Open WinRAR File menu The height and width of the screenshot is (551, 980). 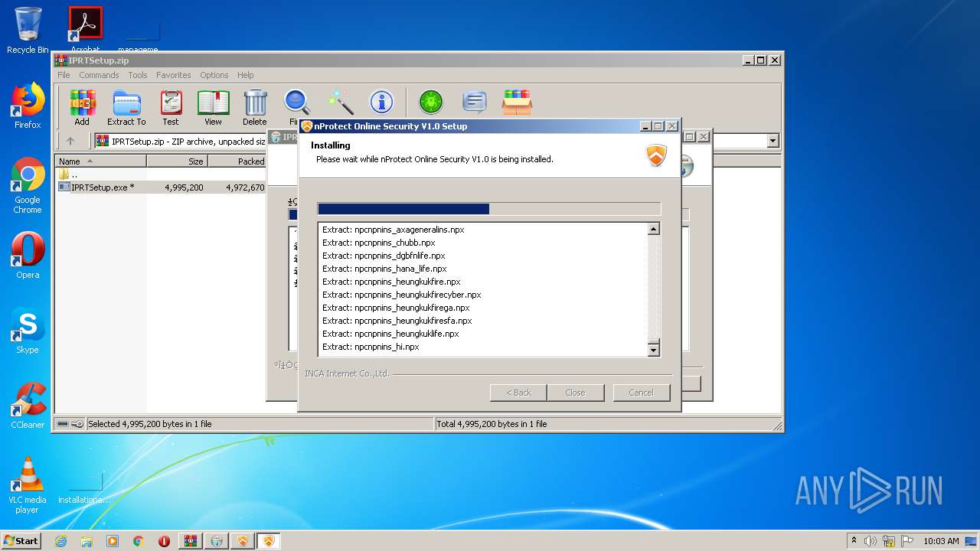point(64,75)
